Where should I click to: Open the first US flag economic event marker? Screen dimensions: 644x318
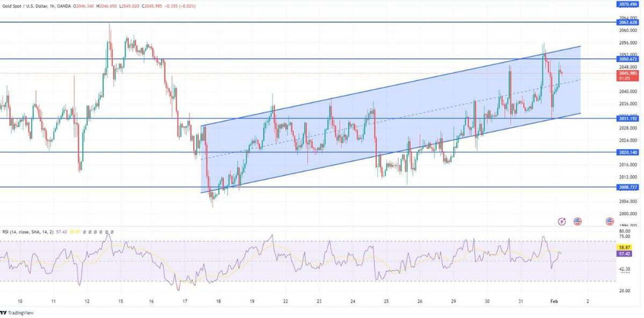[577, 221]
